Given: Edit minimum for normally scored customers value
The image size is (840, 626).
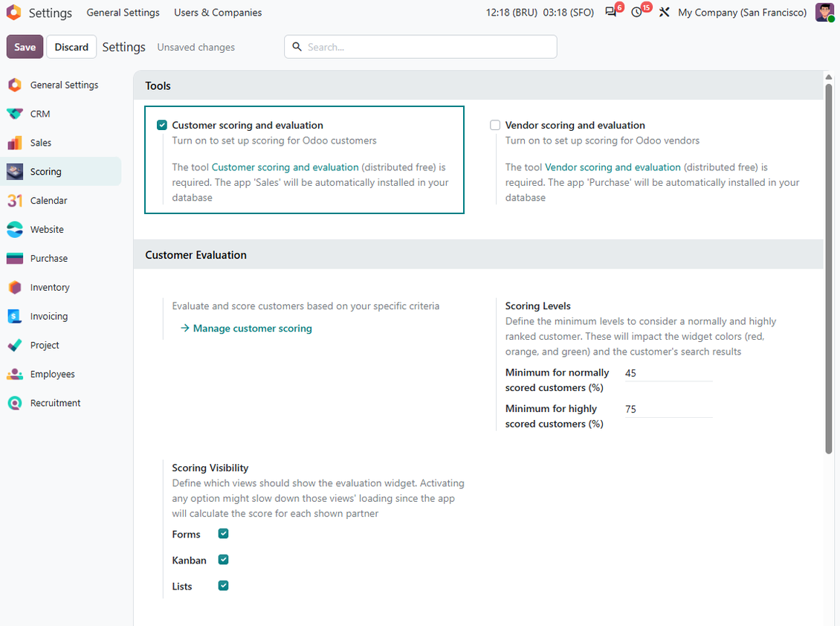Looking at the screenshot, I should pyautogui.click(x=668, y=373).
